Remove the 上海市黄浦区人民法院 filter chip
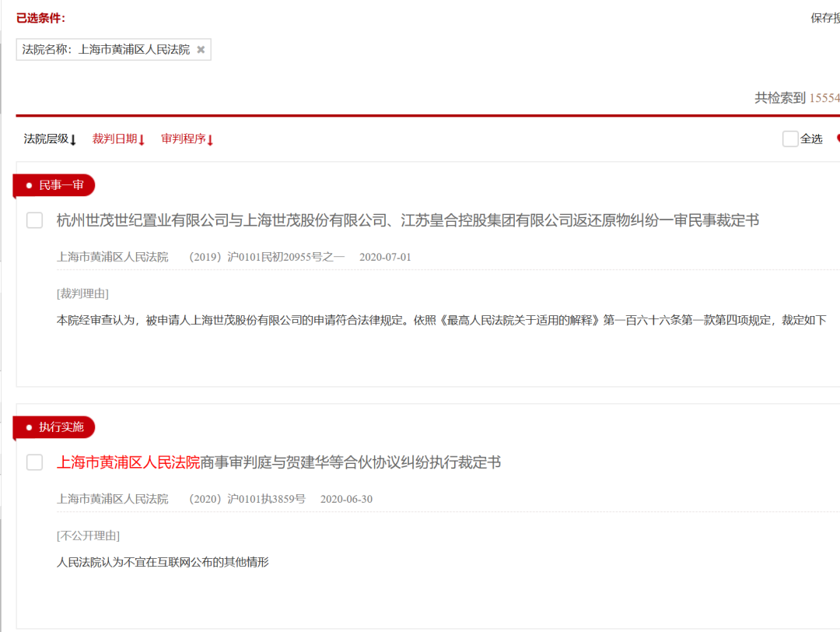Screen dimensions: 840x632 click(201, 49)
